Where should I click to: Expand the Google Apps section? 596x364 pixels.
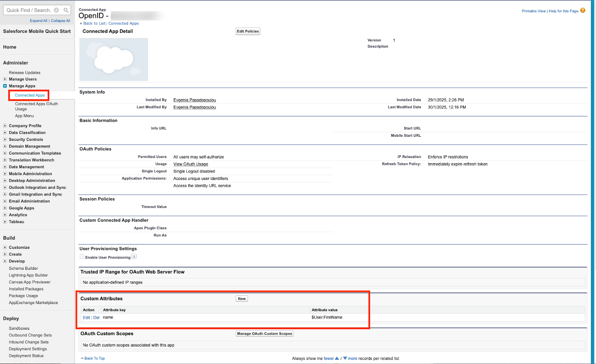5,208
